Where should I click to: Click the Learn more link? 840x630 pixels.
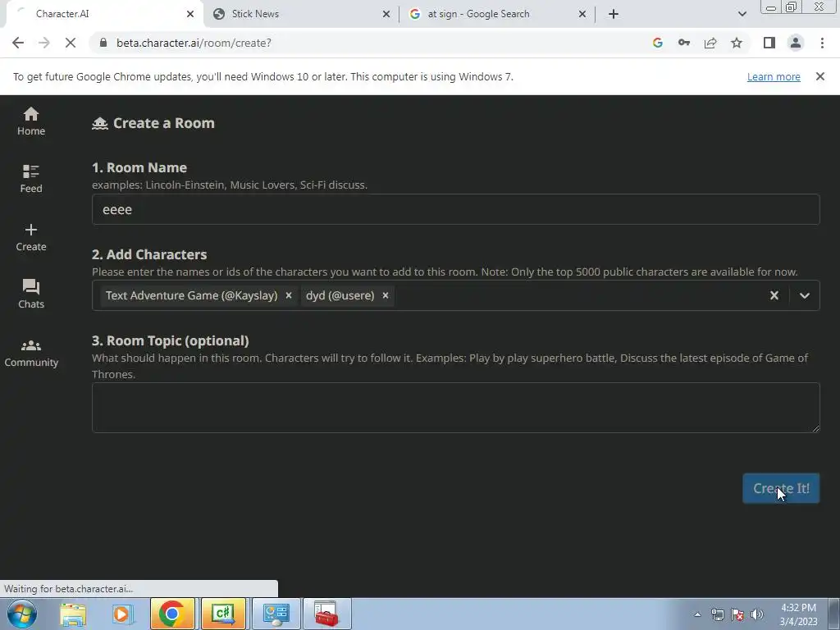(x=774, y=76)
